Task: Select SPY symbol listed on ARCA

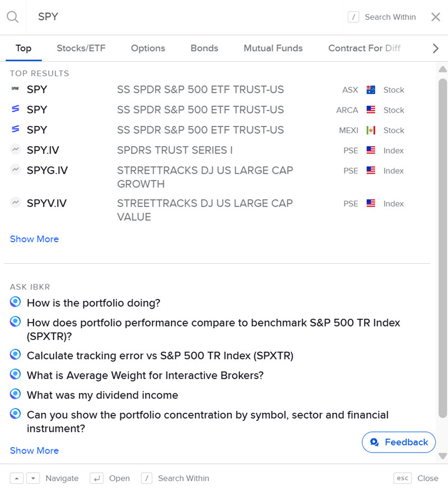Action: pos(37,110)
